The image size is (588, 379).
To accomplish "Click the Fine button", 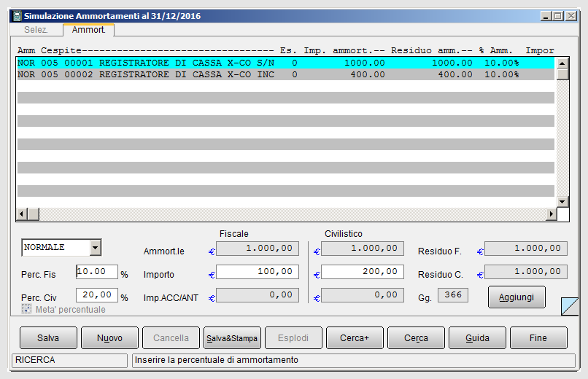I will tap(538, 337).
